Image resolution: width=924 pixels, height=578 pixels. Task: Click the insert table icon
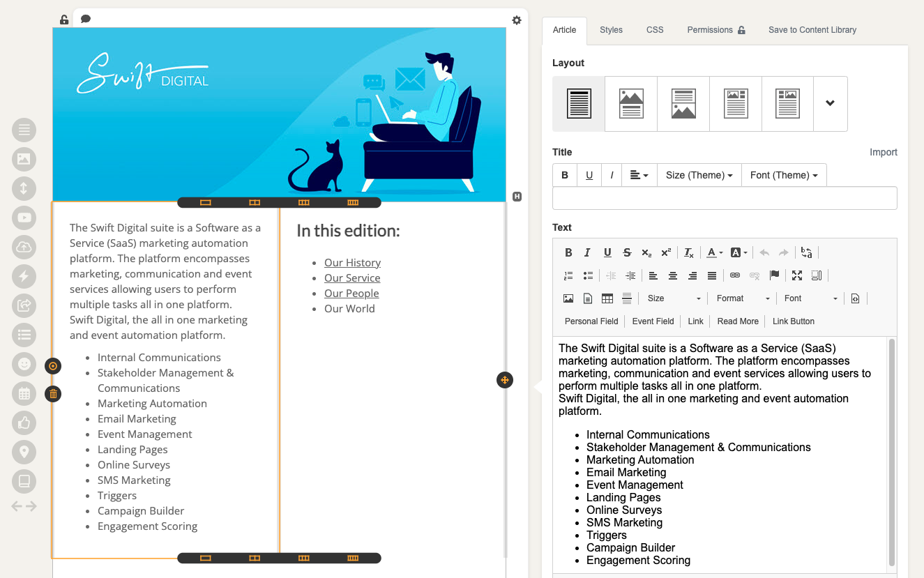607,298
